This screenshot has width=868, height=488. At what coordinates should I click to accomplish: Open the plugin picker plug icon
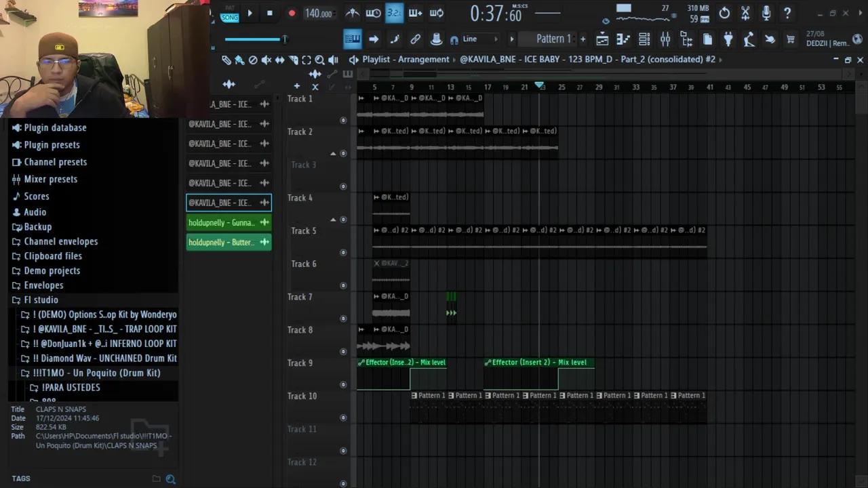point(728,39)
